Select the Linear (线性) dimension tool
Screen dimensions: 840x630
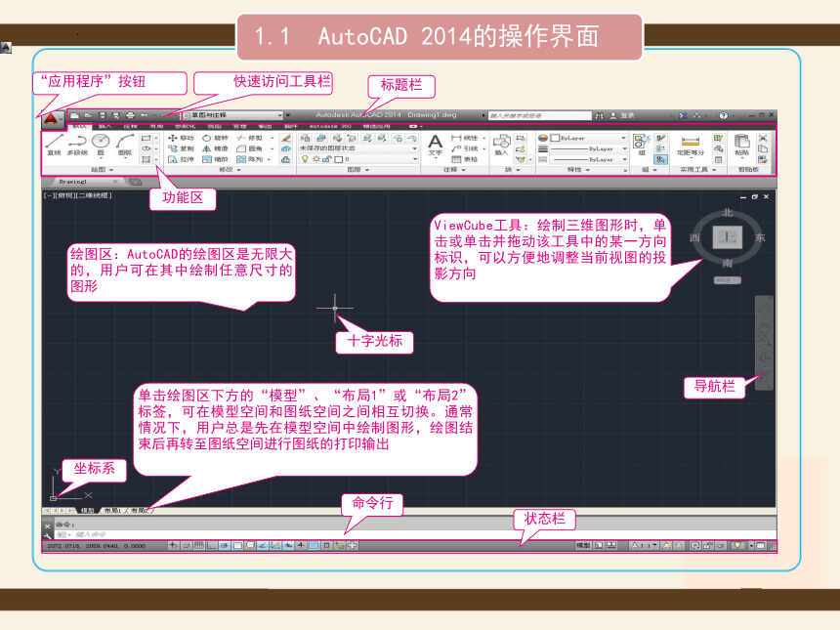coord(465,138)
